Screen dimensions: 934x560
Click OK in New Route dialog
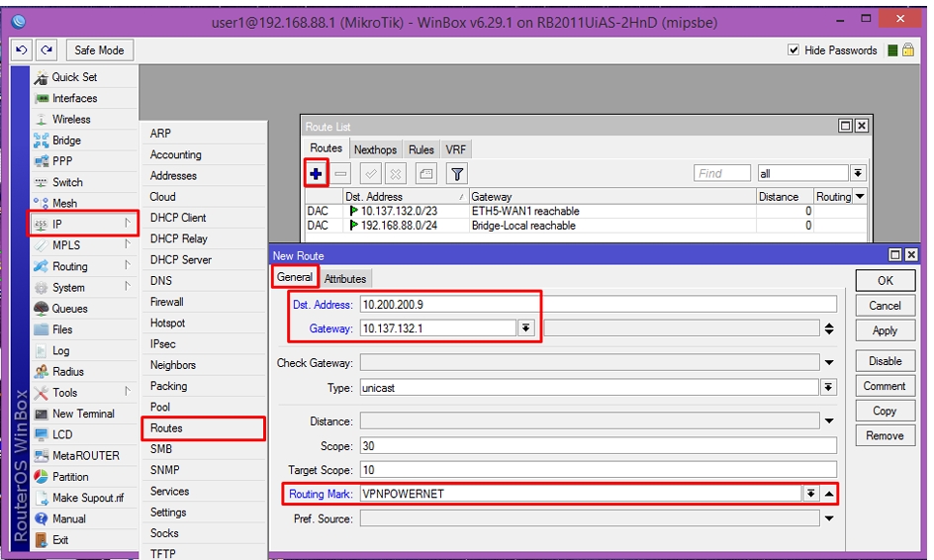coord(886,281)
